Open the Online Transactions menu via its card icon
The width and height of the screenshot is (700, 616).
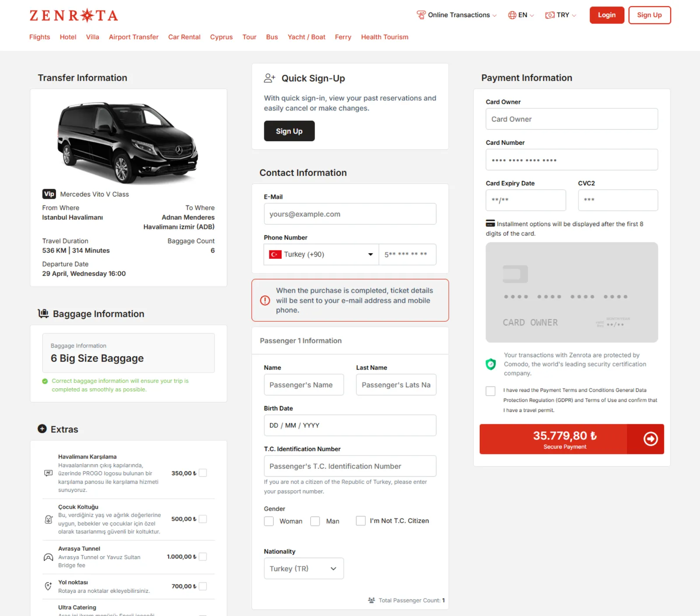coord(420,14)
